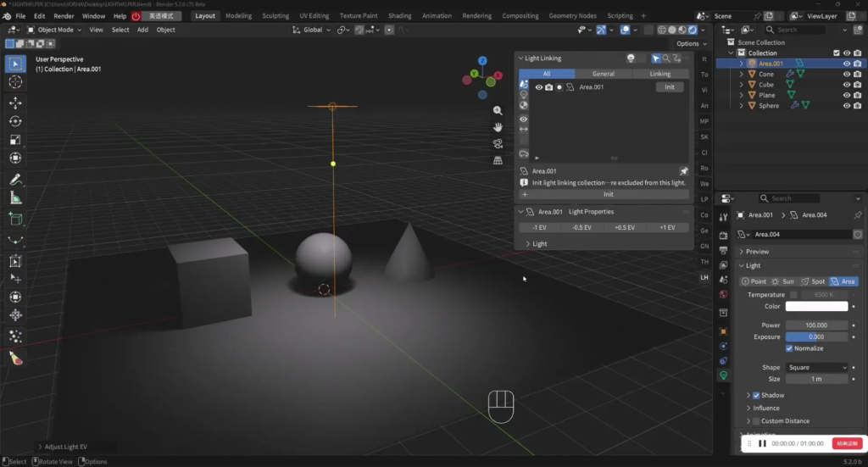
Task: Select the Transform tool
Action: 15,158
